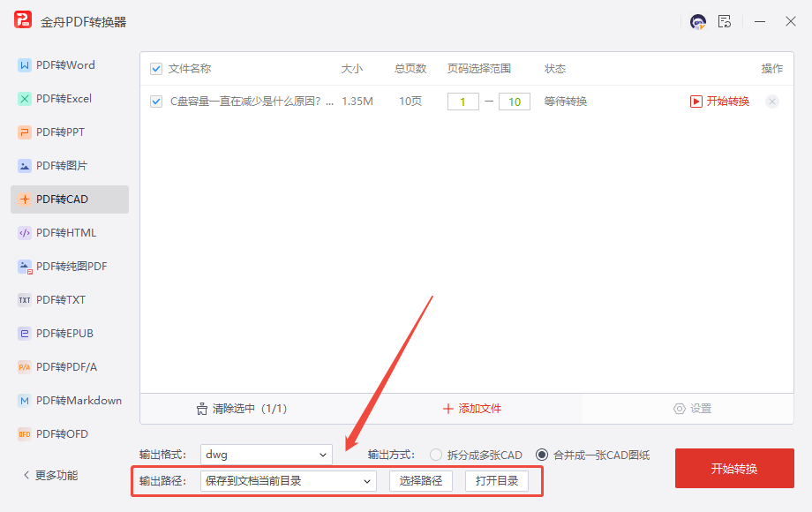The height and width of the screenshot is (512, 812).
Task: Switch to the PDF转图片 menu label
Action: tap(62, 166)
